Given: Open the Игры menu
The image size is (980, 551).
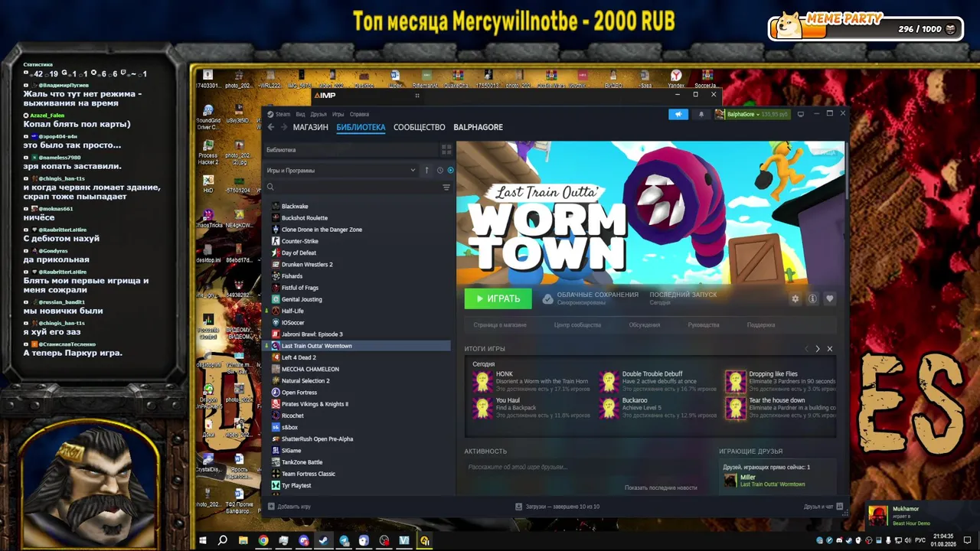Looking at the screenshot, I should click(338, 114).
